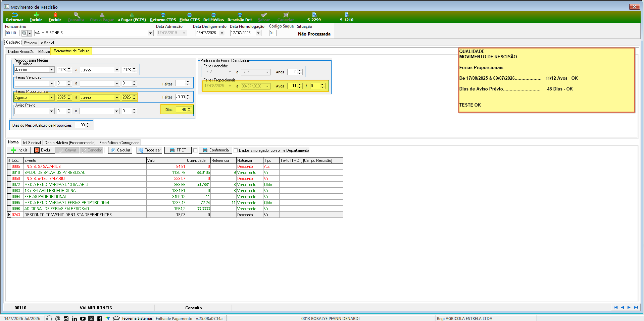Viewport: 644px width, 321px height.
Task: Expand the VALMIR BONEIS employee name dropdown
Action: point(150,33)
